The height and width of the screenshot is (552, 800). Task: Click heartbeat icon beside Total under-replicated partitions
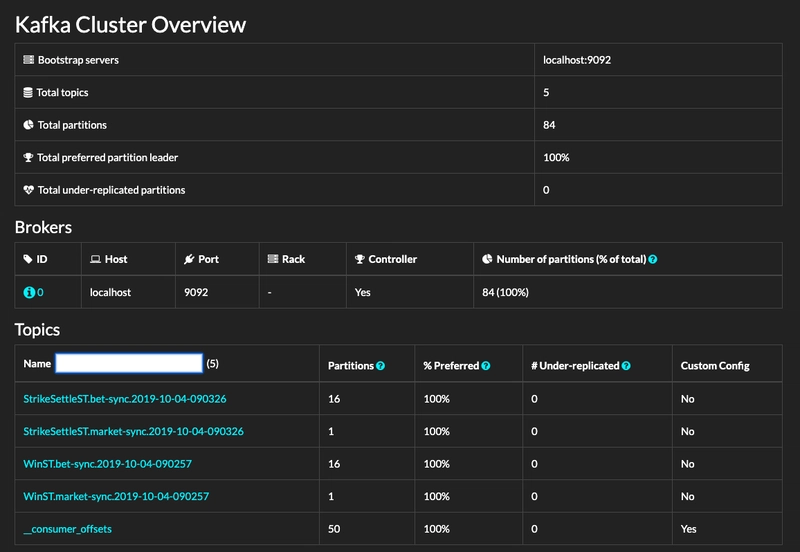coord(29,190)
